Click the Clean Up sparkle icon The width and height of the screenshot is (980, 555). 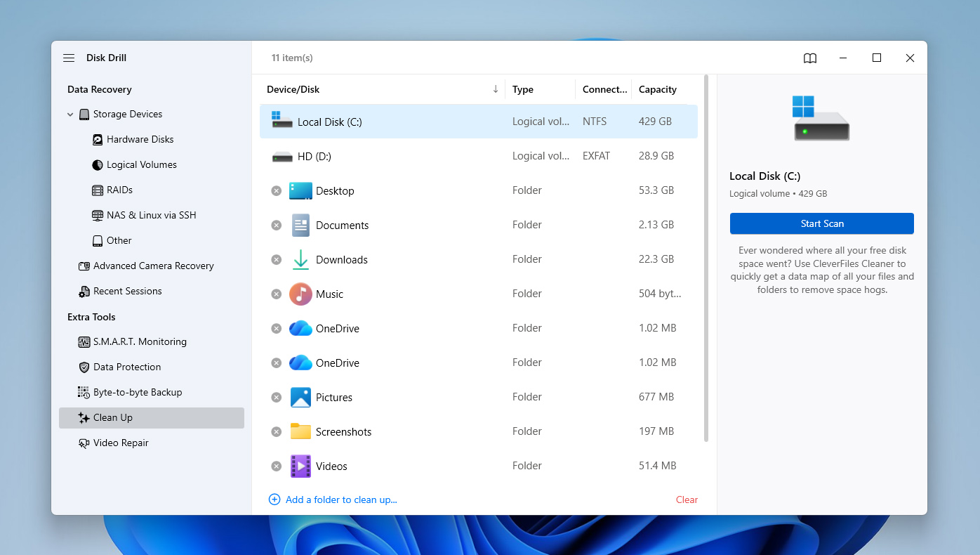click(x=84, y=418)
